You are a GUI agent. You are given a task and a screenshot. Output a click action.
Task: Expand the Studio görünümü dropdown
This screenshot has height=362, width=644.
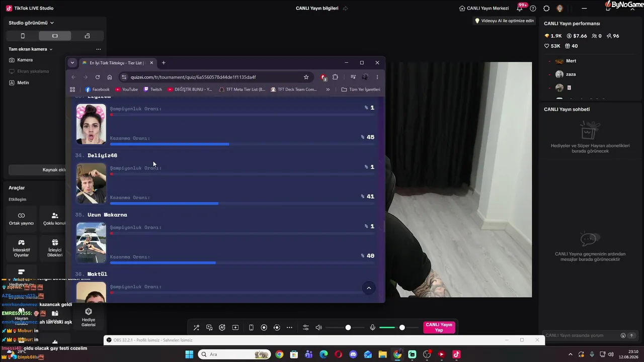[31, 23]
